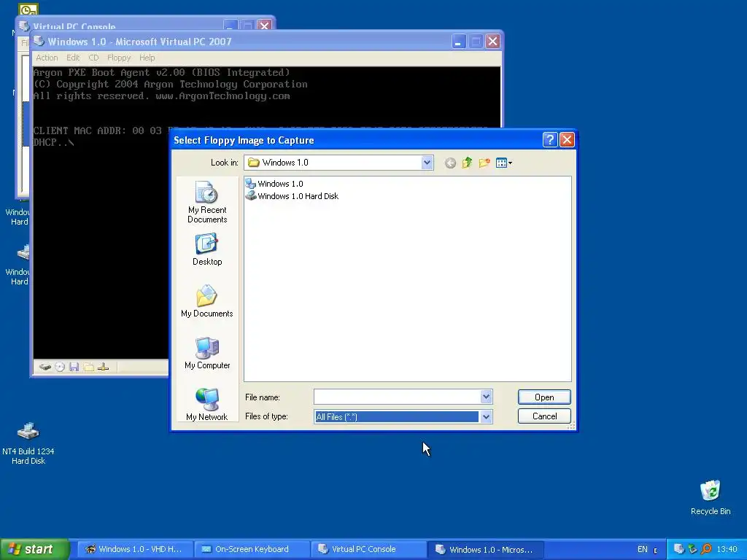Click Virtual PC icon in system tray
This screenshot has width=747, height=560.
679,549
